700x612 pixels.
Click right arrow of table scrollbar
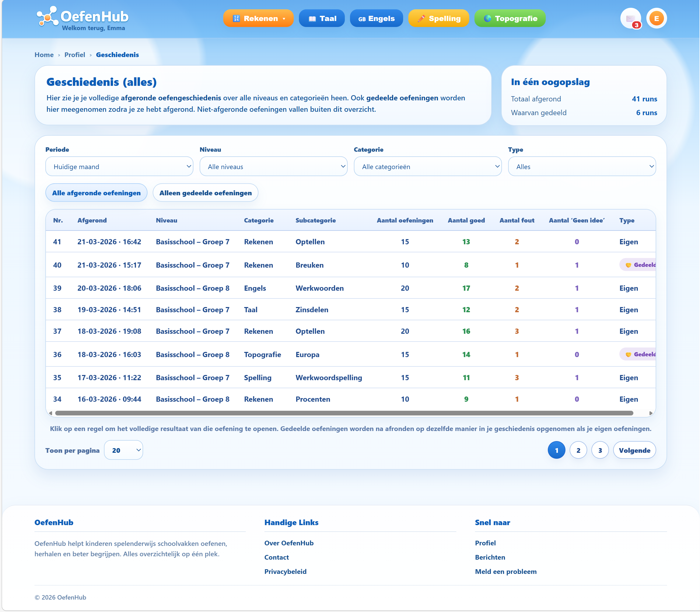pyautogui.click(x=651, y=413)
